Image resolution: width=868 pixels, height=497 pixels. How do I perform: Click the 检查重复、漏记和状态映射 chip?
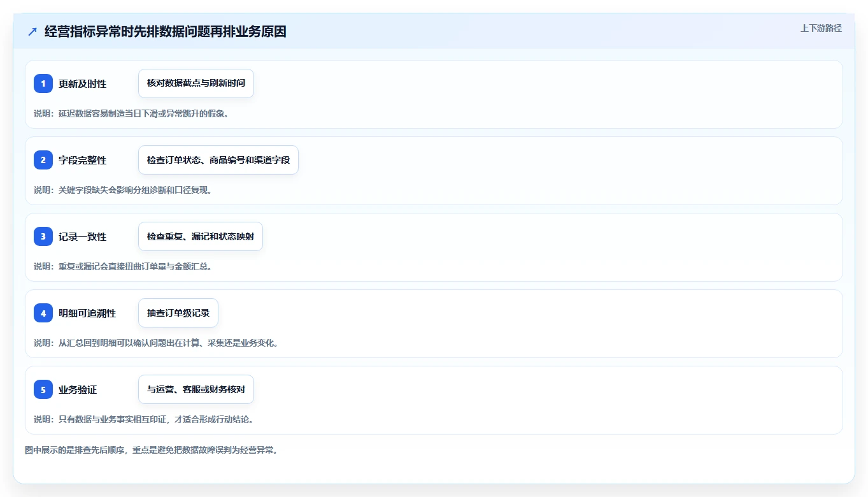tap(201, 236)
